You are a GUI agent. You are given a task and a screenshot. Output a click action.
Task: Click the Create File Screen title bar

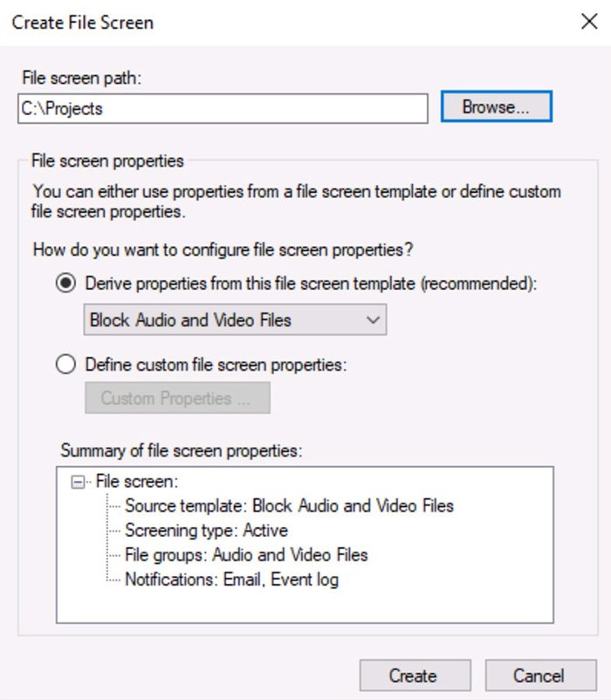click(262, 22)
